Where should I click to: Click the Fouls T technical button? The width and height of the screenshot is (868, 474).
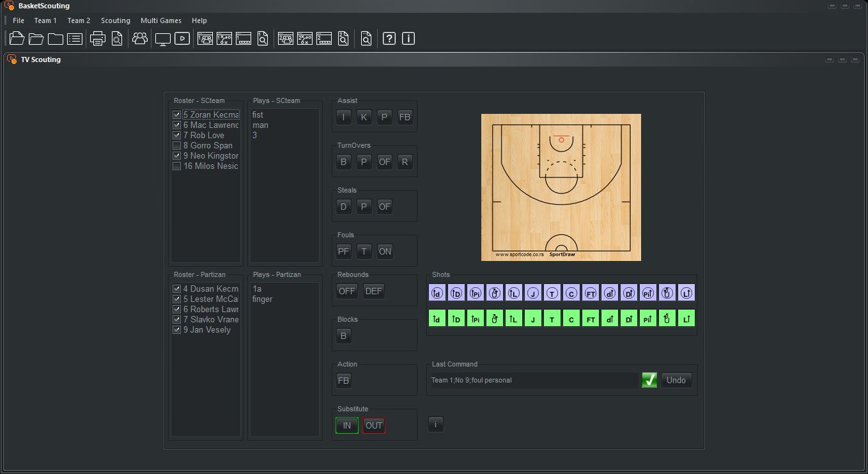tap(364, 251)
